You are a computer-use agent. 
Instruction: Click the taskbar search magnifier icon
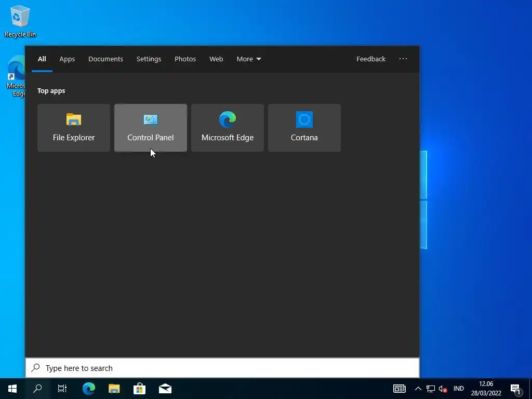tap(37, 389)
